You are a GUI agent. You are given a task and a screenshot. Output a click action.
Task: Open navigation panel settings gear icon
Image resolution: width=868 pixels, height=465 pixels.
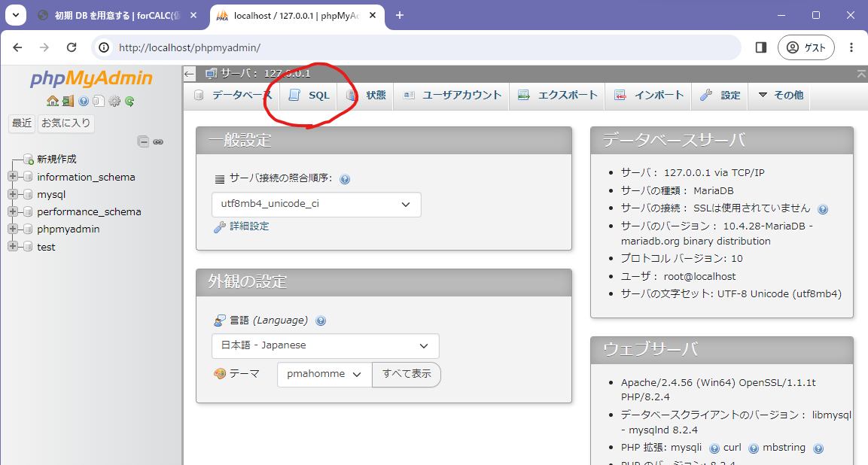point(114,101)
